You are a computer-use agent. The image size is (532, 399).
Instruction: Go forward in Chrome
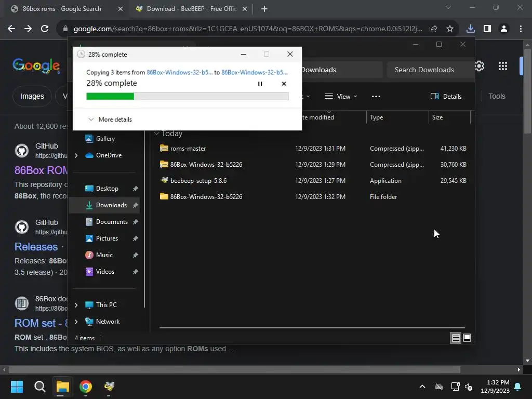point(28,29)
